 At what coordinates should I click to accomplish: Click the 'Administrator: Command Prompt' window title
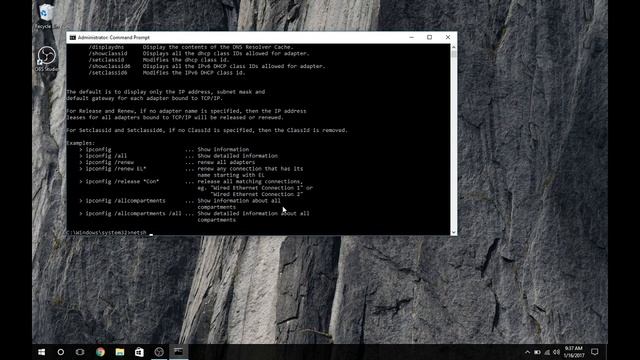pyautogui.click(x=113, y=38)
